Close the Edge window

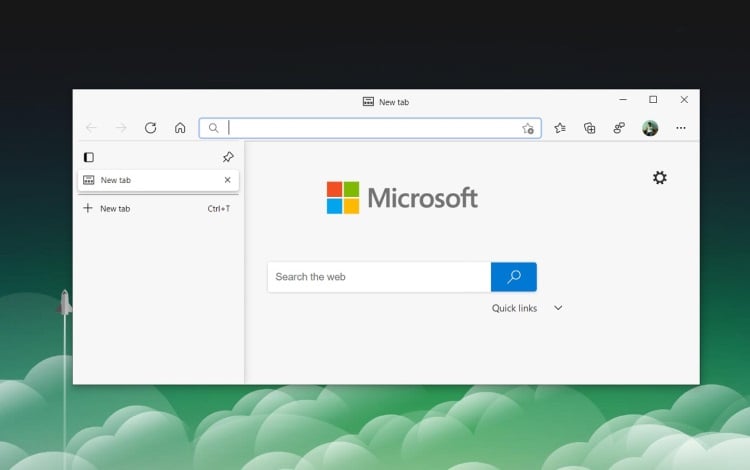[684, 99]
